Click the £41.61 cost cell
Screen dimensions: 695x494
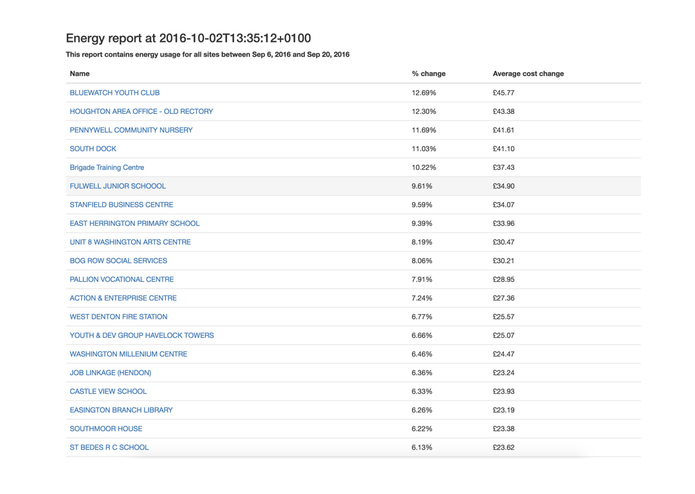coord(503,130)
